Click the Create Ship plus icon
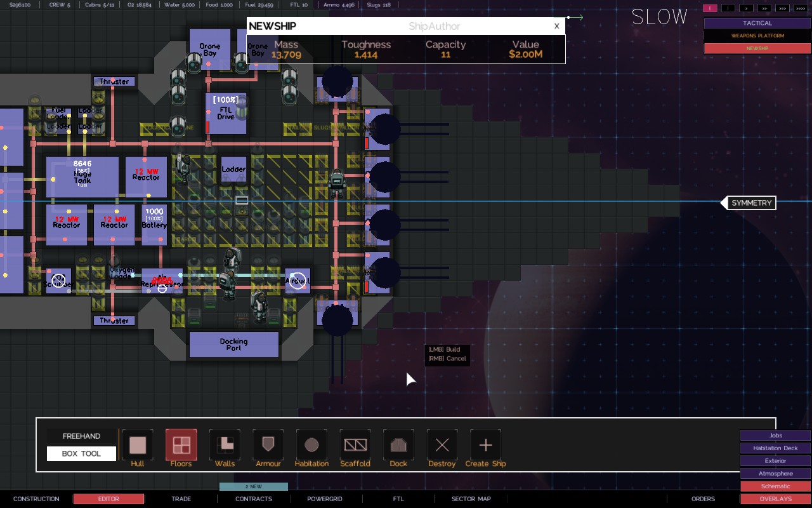Image resolution: width=812 pixels, height=508 pixels. [x=485, y=445]
